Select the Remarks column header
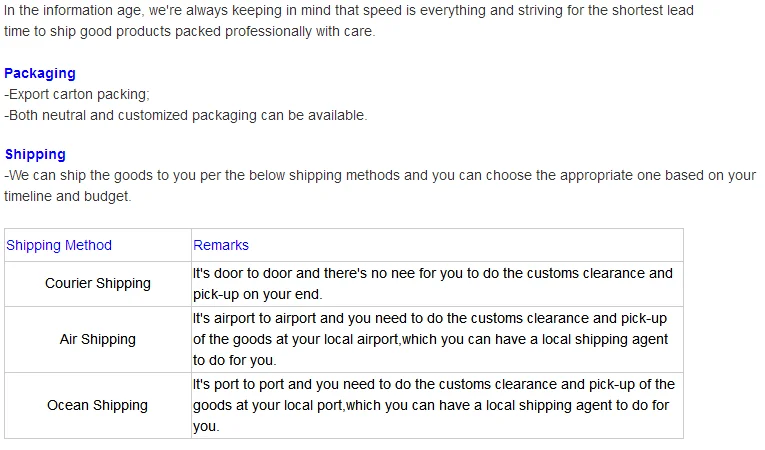The width and height of the screenshot is (765, 450). (x=221, y=245)
